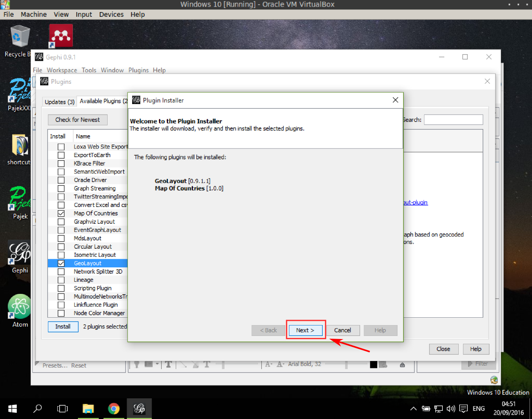Image resolution: width=532 pixels, height=419 pixels.
Task: Cancel the Plugin Installer wizard
Action: point(343,330)
